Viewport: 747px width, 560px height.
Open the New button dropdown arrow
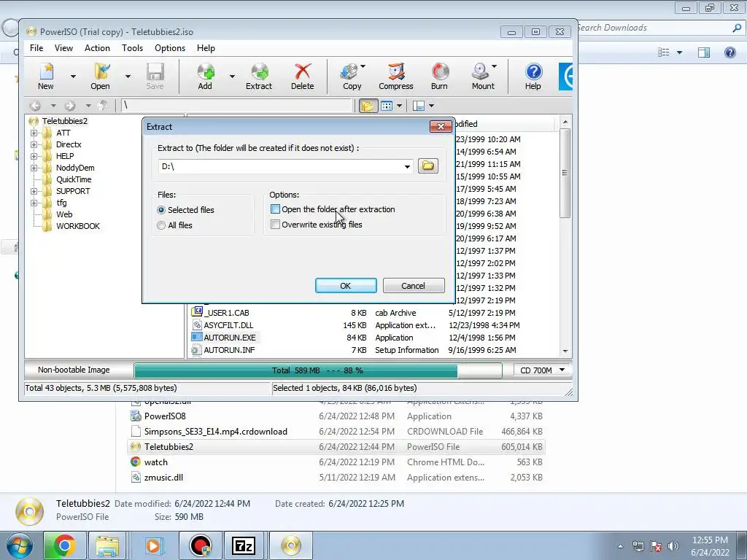73,76
